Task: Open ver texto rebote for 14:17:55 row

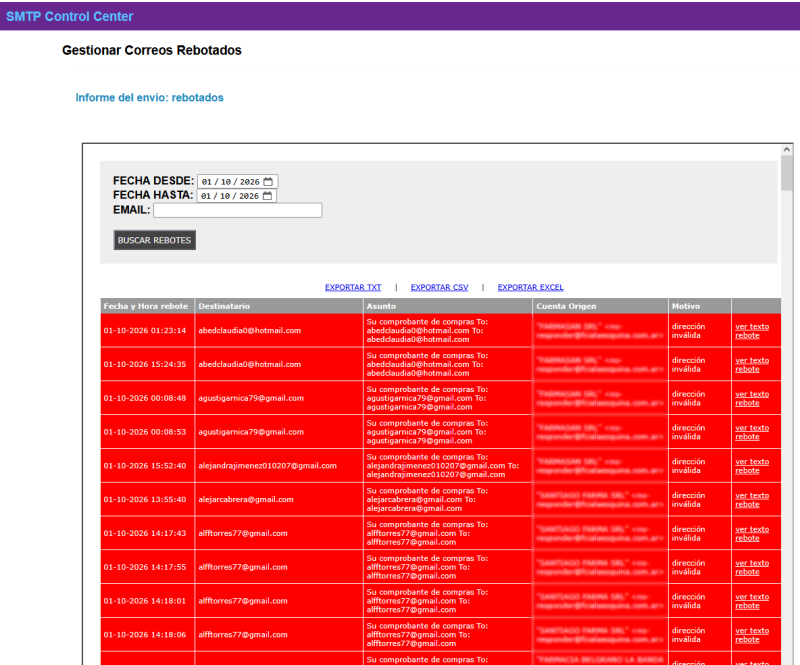Action: (752, 567)
